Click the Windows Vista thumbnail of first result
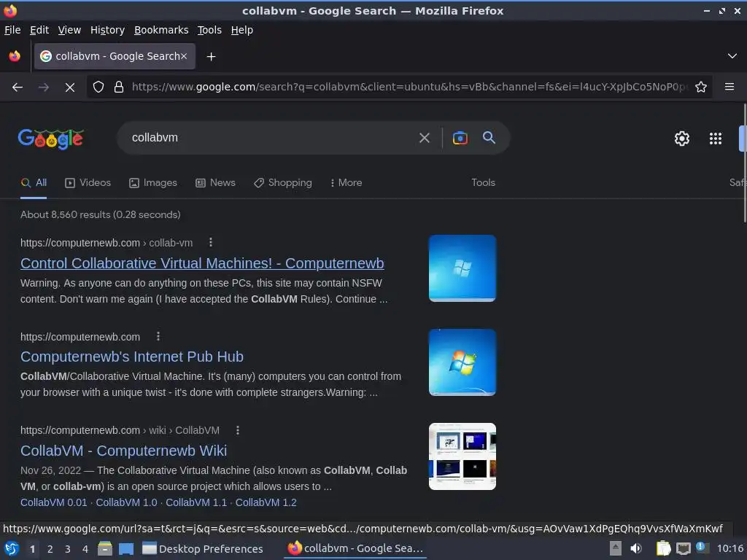Viewport: 747px width, 560px height. (x=462, y=268)
